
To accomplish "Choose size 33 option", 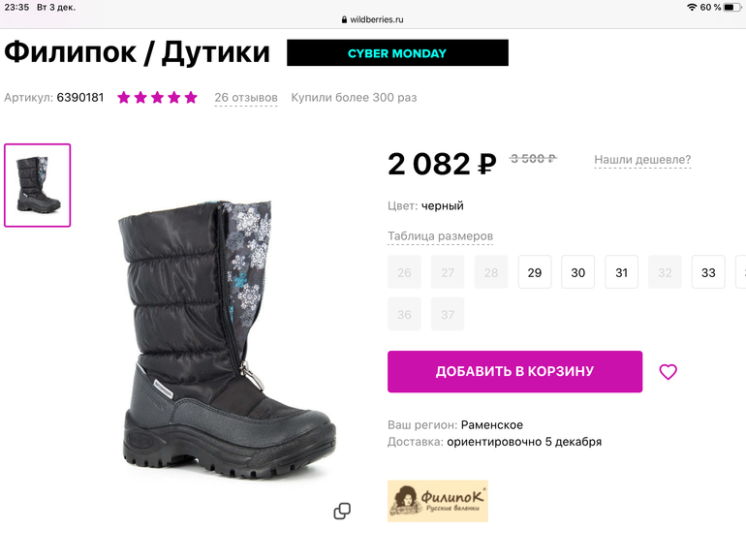I will pyautogui.click(x=708, y=272).
